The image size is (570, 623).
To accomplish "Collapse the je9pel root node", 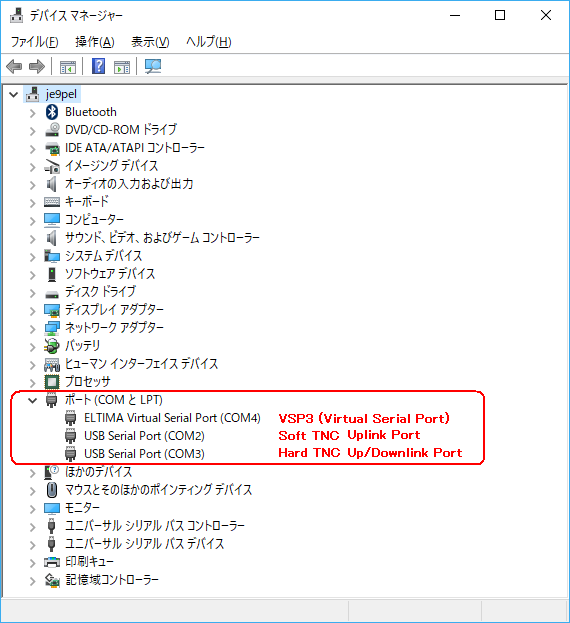I will tap(14, 95).
